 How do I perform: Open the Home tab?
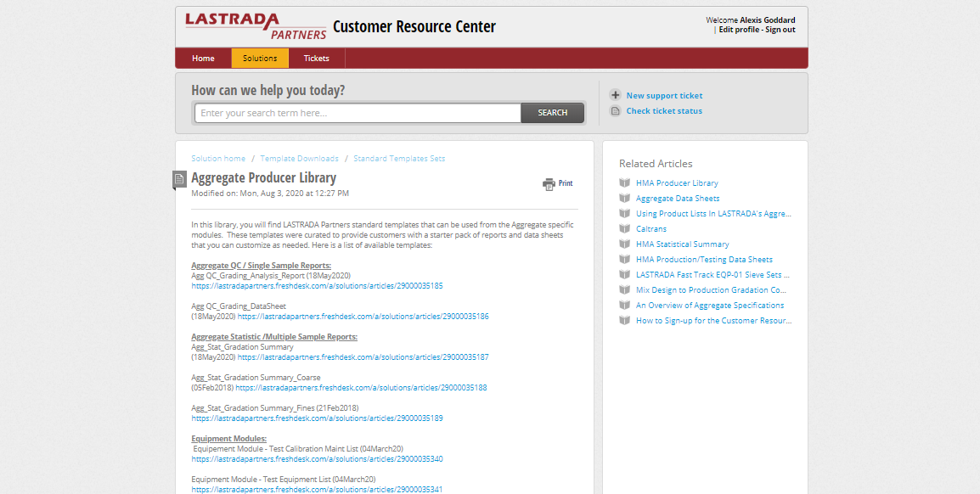tap(203, 58)
